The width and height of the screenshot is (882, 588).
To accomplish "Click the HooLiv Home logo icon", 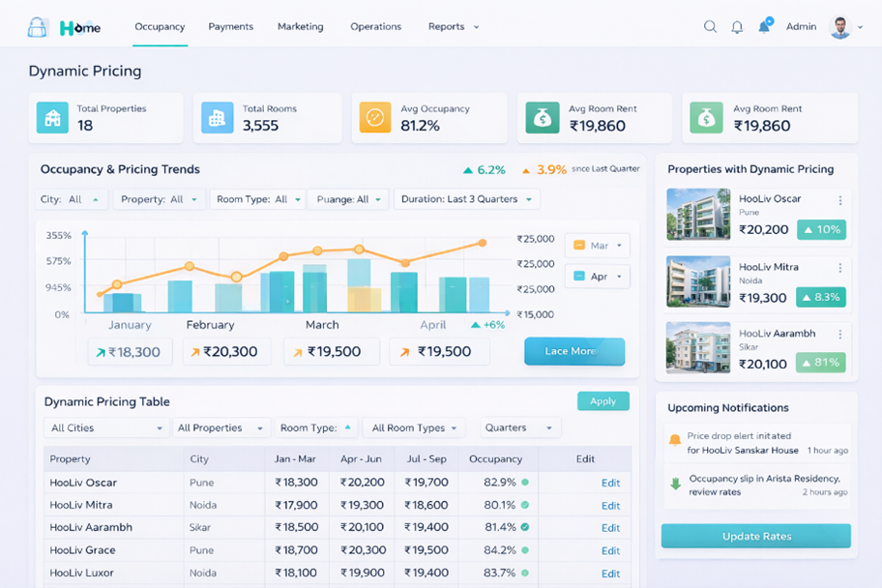I will click(38, 27).
